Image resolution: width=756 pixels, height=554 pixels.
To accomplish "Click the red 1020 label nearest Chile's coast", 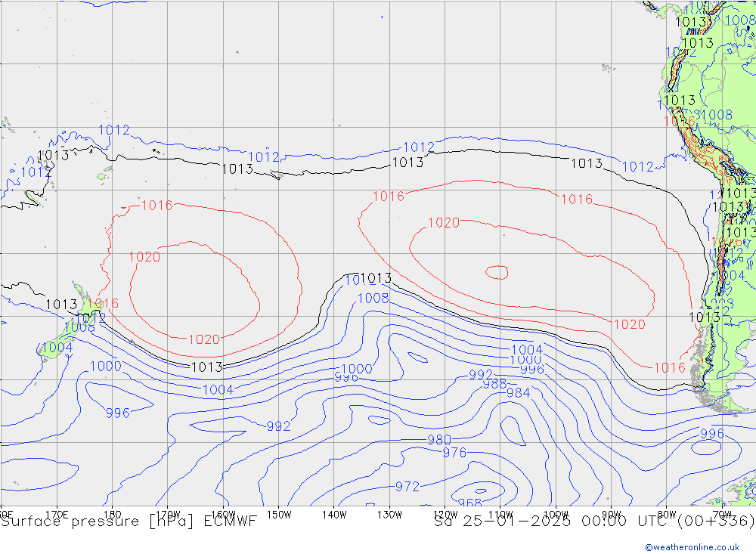I will tap(629, 324).
